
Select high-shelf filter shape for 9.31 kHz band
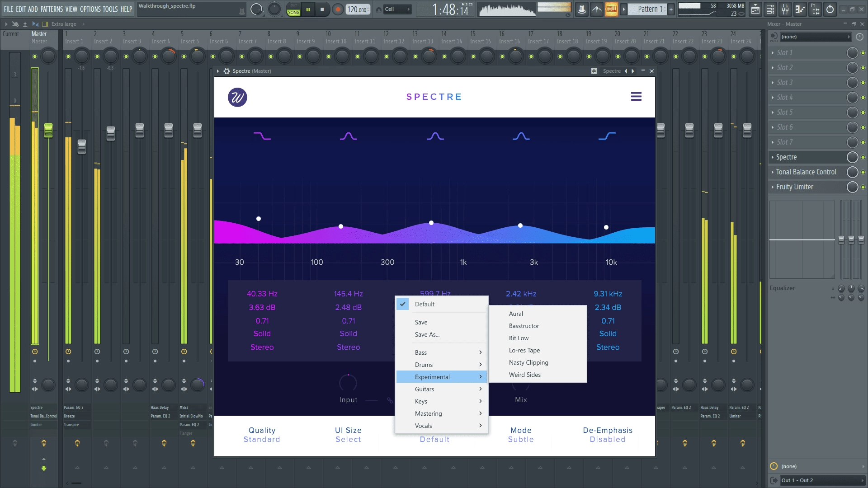(x=607, y=136)
